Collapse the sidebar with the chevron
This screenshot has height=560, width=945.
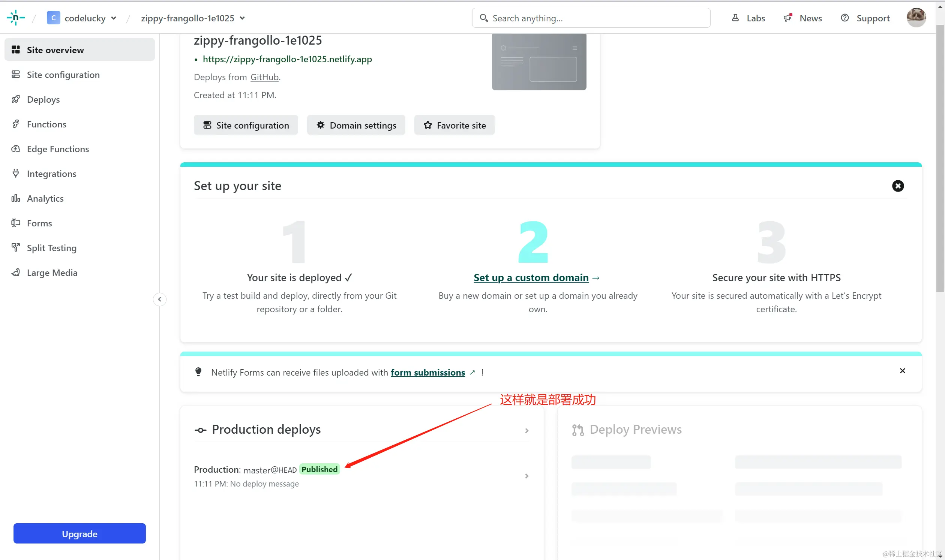(x=160, y=299)
